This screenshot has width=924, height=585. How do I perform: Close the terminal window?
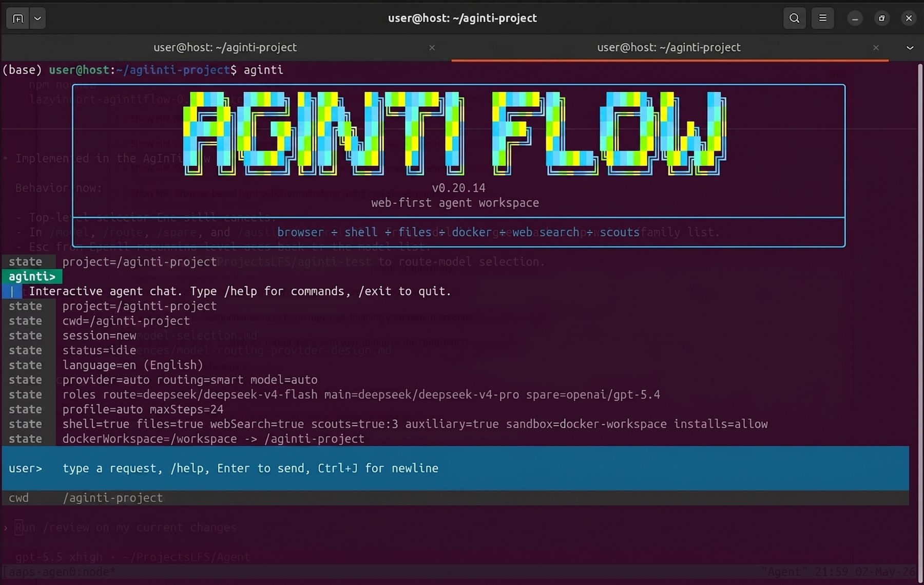(x=909, y=18)
